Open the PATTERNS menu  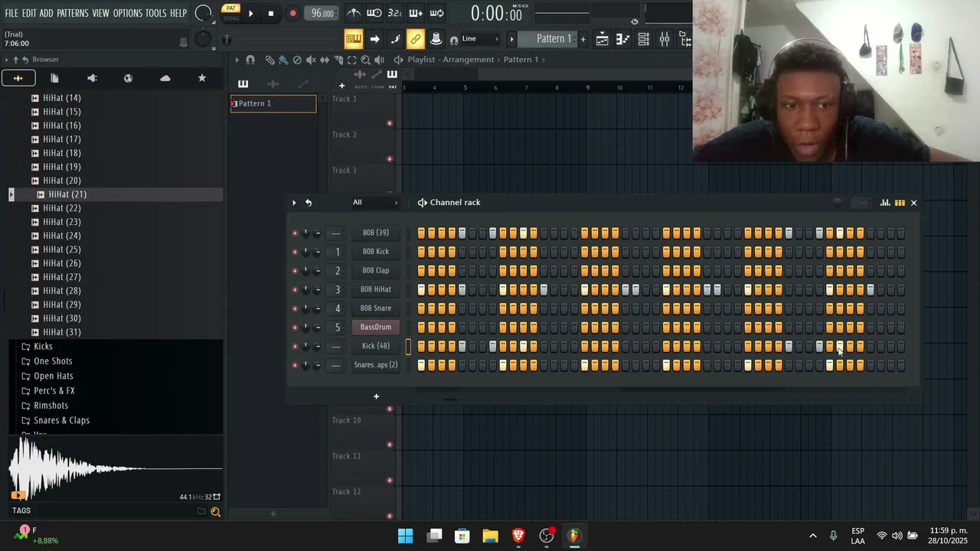tap(73, 13)
